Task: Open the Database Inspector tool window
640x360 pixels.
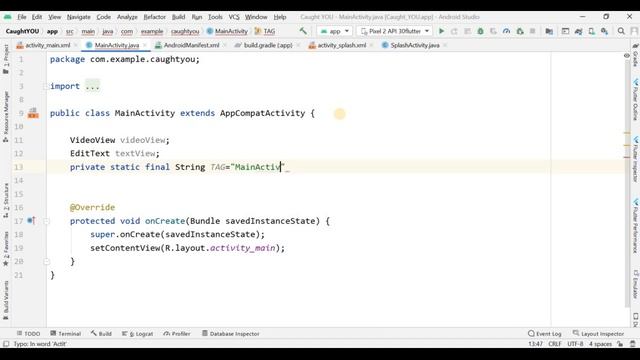Action: pos(231,333)
